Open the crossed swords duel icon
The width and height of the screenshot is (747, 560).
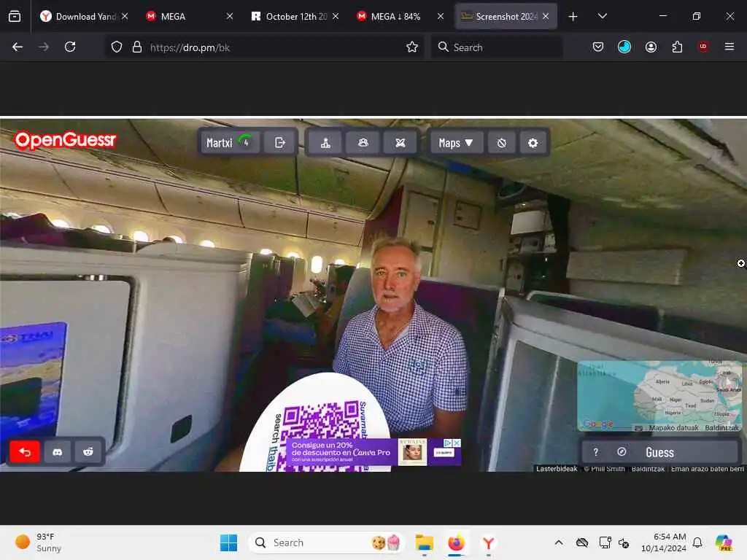(x=400, y=142)
